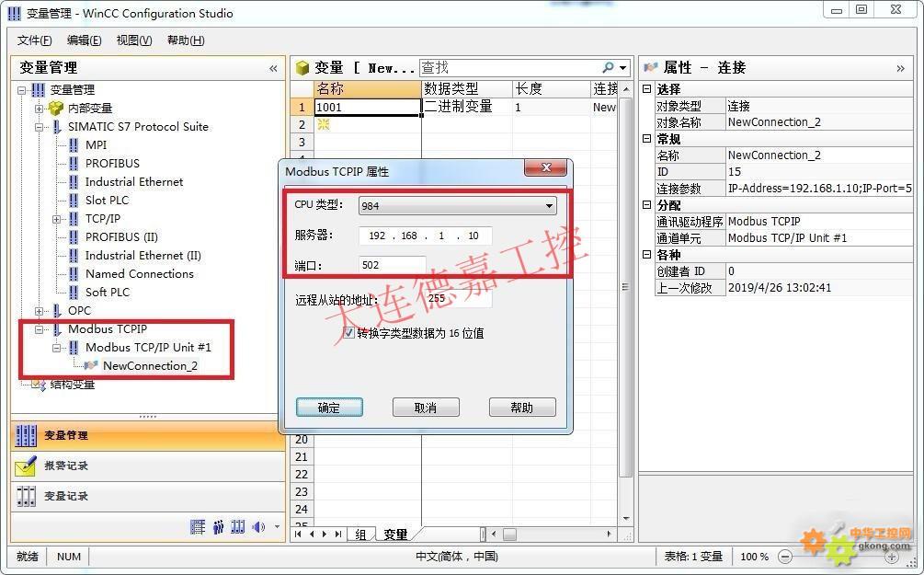The height and width of the screenshot is (575, 924).
Task: Click the 端口 input field showing 502
Action: tap(392, 265)
